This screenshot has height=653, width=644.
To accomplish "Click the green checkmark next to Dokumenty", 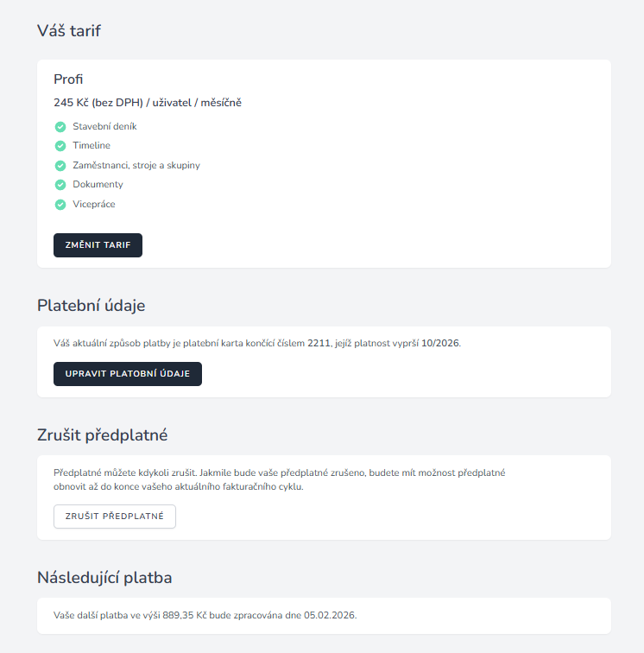I will pyautogui.click(x=60, y=185).
